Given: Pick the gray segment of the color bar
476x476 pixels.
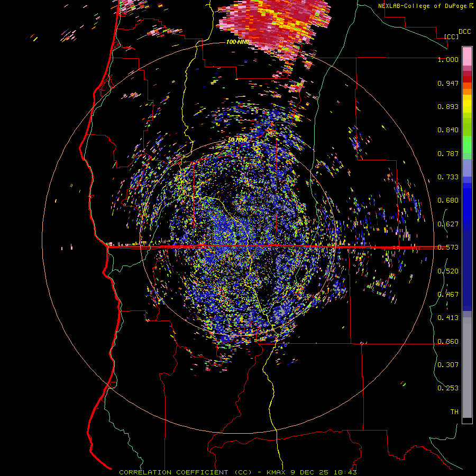Looking at the screenshot, I should tap(467, 368).
